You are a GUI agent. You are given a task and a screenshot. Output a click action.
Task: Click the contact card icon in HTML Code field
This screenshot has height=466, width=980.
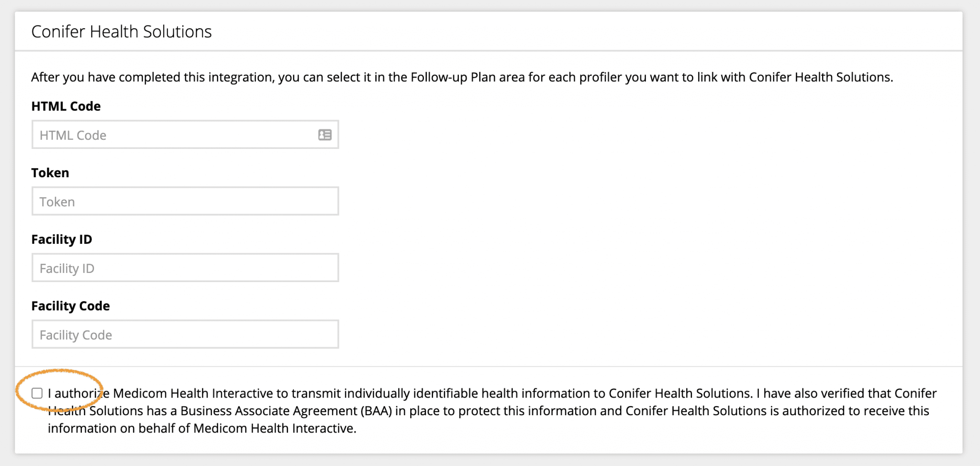[x=325, y=135]
